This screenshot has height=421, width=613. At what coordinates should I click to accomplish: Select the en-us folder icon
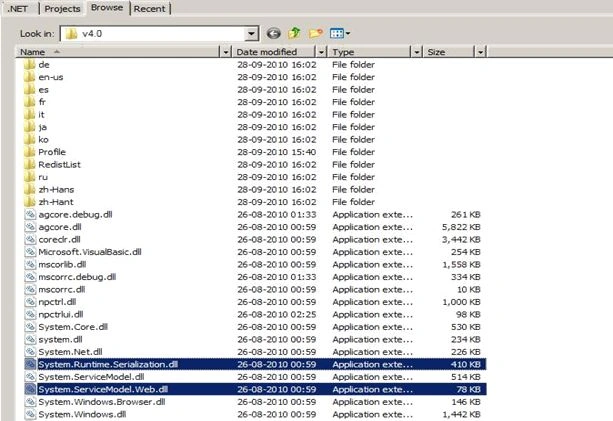click(30, 77)
